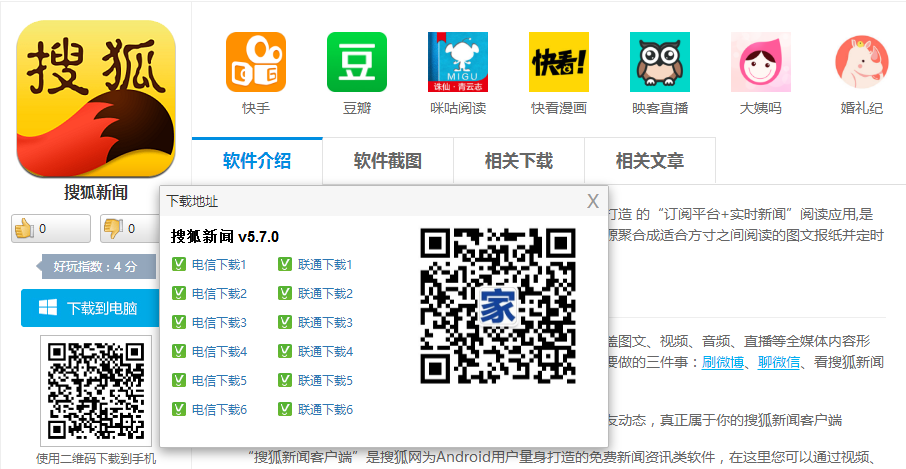The image size is (906, 469).
Task: Close the 下载地址 popup with X
Action: pos(593,201)
